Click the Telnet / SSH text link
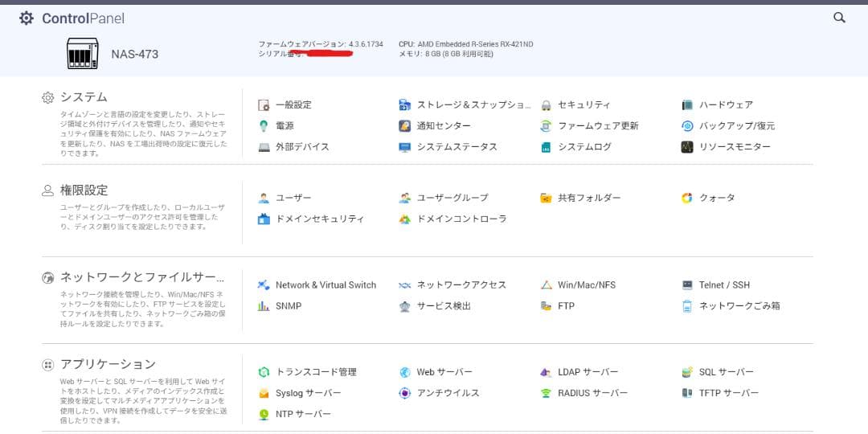The image size is (868, 434). (x=724, y=285)
